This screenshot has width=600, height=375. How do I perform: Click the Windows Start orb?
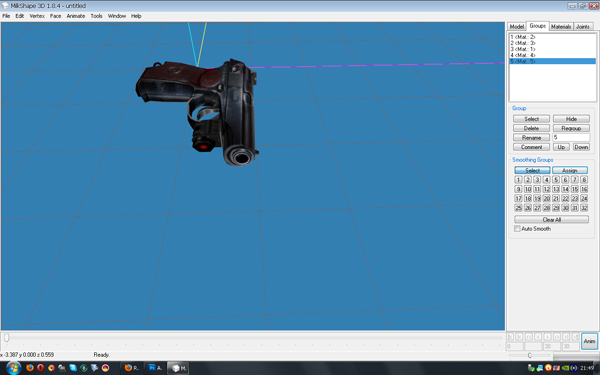click(13, 368)
